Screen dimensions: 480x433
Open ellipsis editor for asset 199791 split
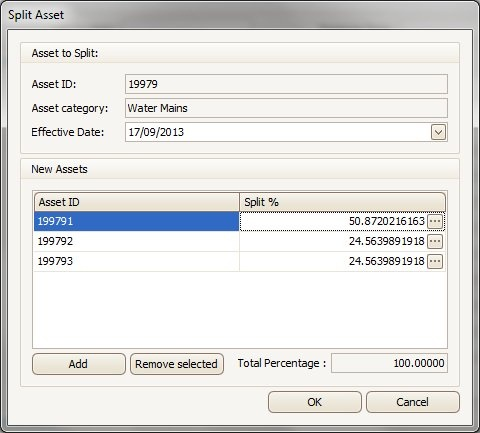(435, 221)
